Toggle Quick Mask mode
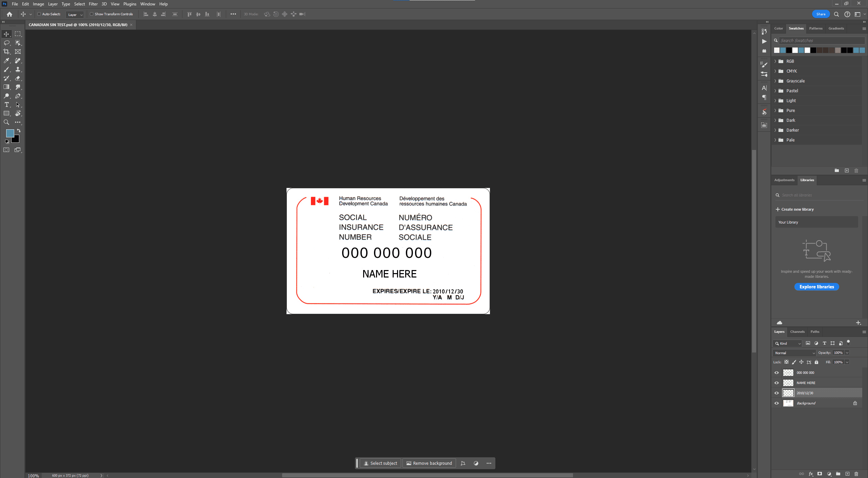Image resolution: width=868 pixels, height=478 pixels. (6, 150)
